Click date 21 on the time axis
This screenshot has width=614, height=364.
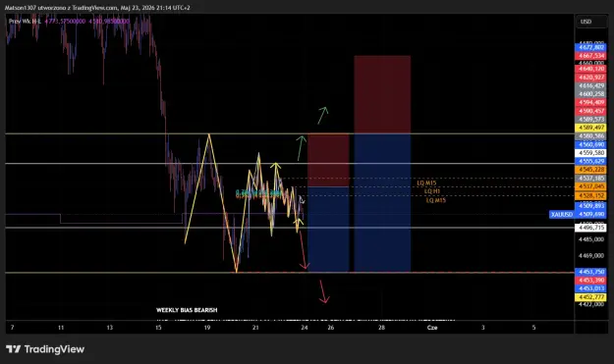coord(255,328)
